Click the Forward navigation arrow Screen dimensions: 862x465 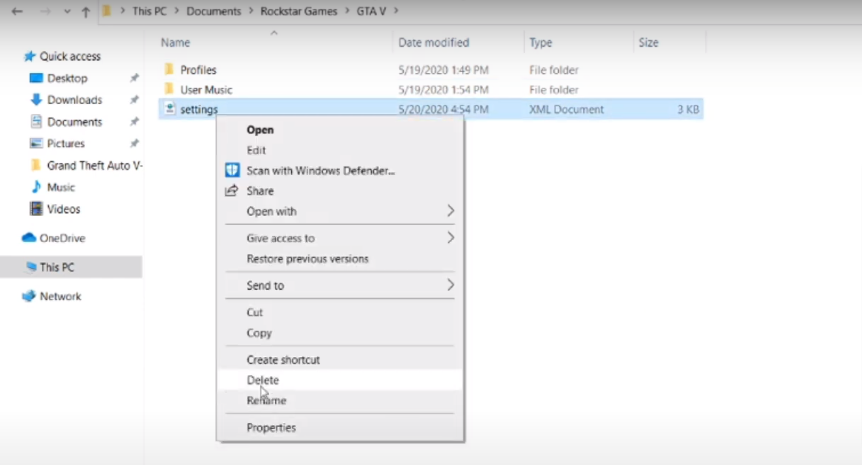[x=45, y=11]
